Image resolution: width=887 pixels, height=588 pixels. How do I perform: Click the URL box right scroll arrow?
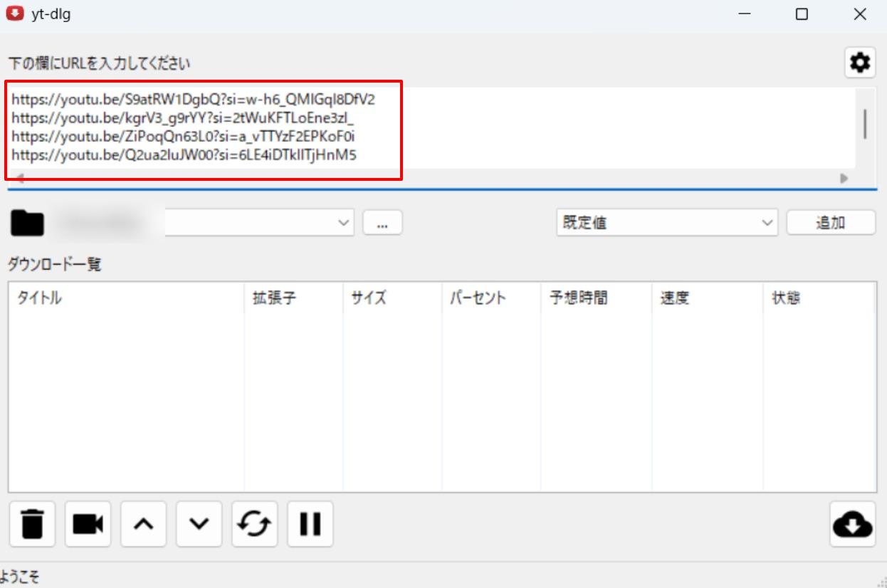coord(845,178)
